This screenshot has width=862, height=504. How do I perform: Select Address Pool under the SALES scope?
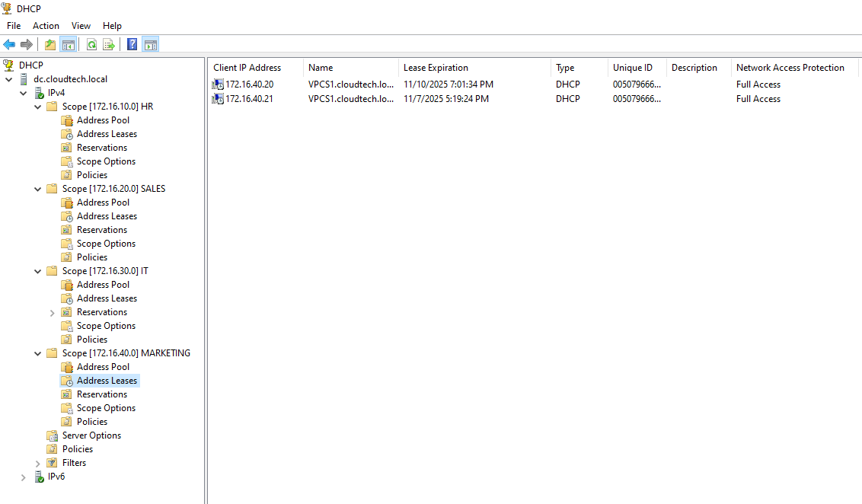pyautogui.click(x=103, y=203)
